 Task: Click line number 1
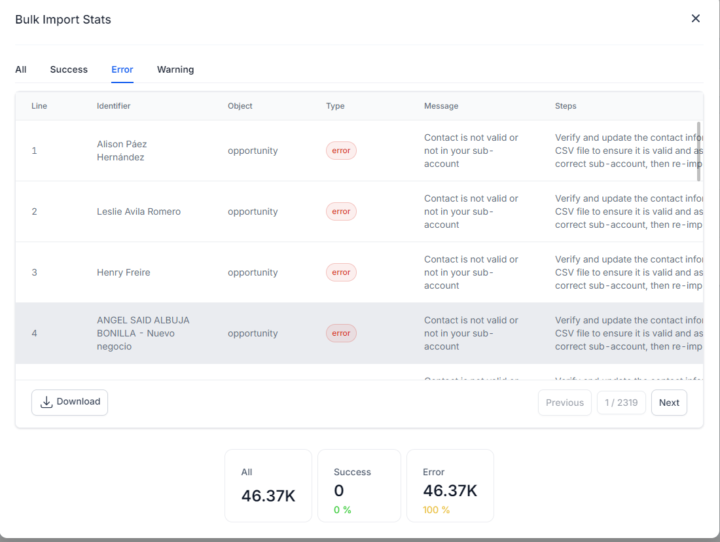pyautogui.click(x=34, y=151)
